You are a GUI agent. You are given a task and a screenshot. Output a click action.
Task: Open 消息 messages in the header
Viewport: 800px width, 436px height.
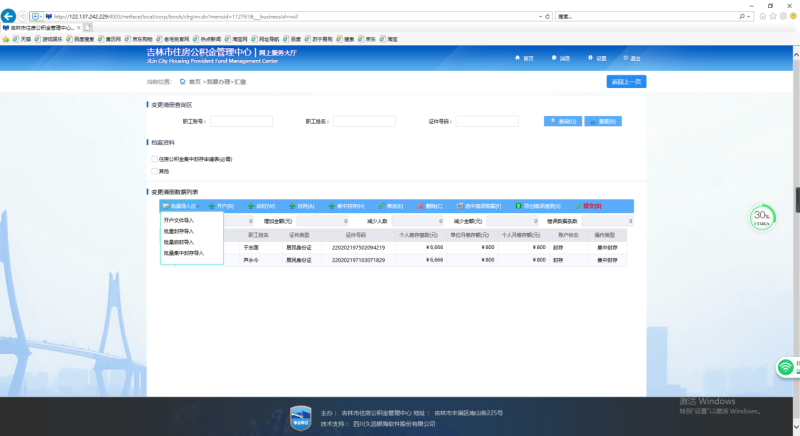[x=560, y=58]
